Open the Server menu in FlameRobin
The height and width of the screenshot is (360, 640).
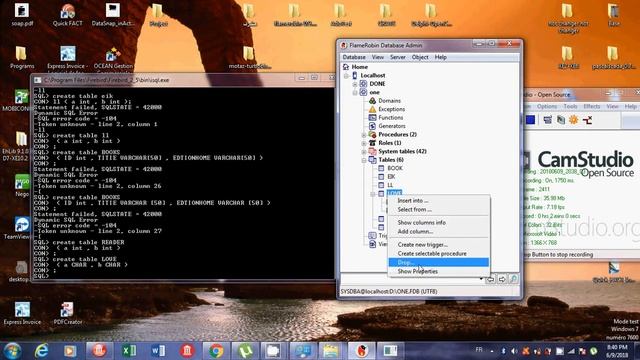(398, 57)
